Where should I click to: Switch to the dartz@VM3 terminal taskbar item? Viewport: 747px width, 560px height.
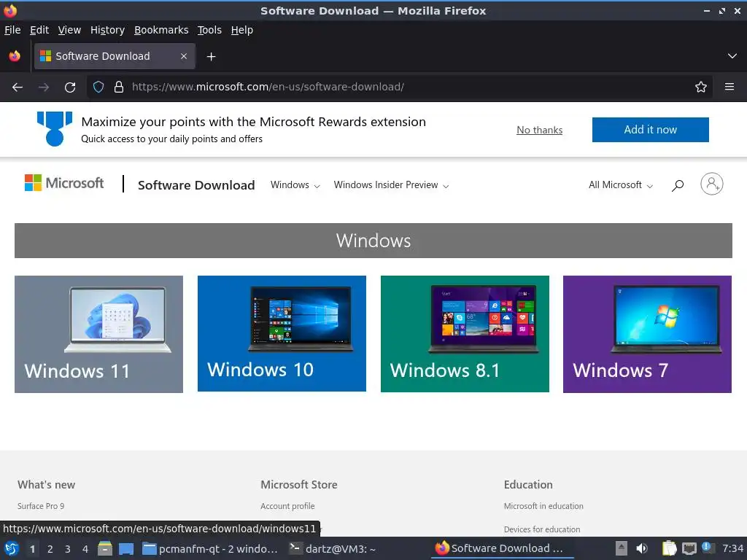click(333, 549)
